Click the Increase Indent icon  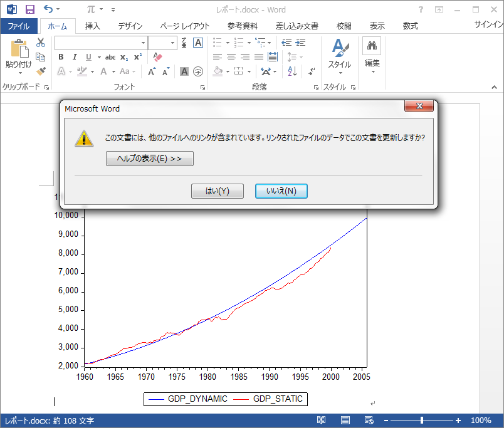300,43
